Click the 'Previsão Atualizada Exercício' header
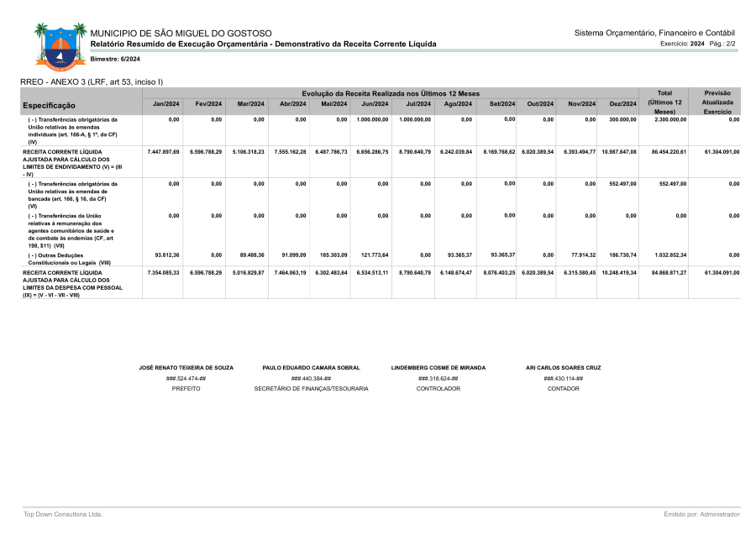The width and height of the screenshot is (756, 535). (x=717, y=102)
